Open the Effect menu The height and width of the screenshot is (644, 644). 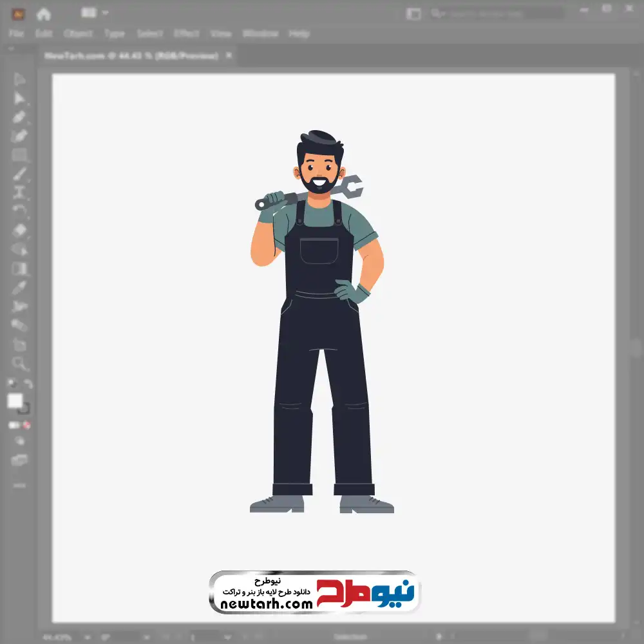186,33
